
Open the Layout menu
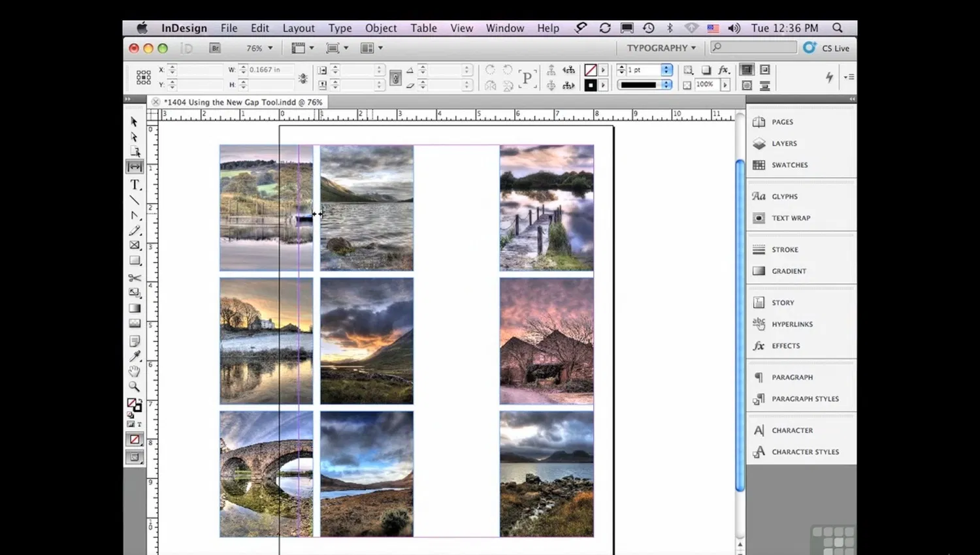[299, 28]
